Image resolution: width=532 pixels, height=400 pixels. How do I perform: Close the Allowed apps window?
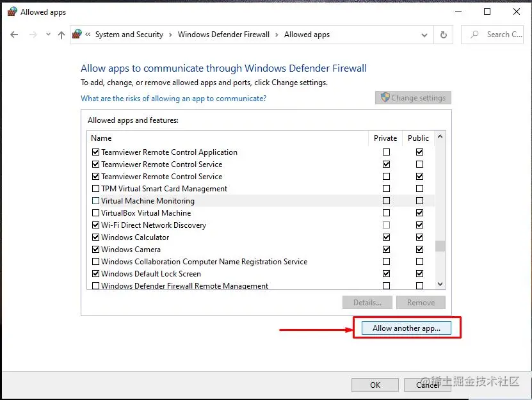517,12
